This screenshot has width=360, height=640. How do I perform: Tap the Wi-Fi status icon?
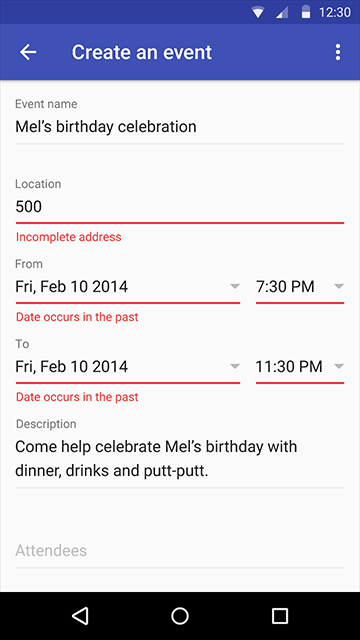point(258,12)
